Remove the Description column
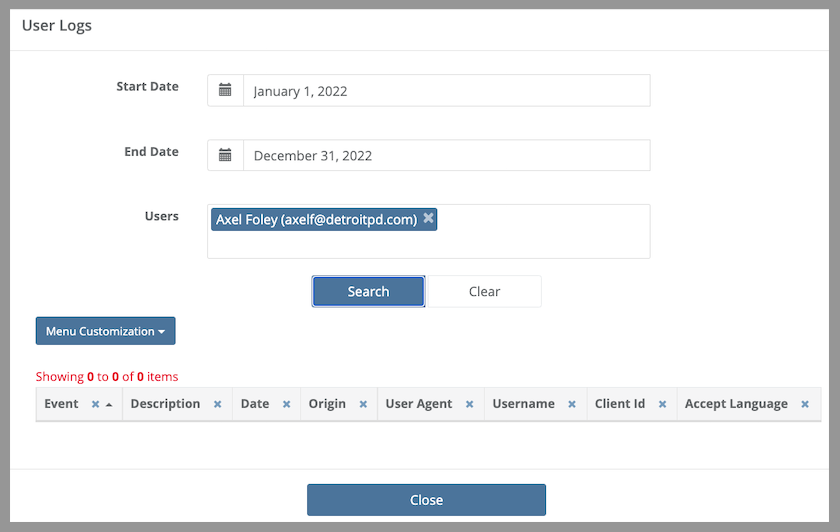This screenshot has width=840, height=532. pos(218,404)
